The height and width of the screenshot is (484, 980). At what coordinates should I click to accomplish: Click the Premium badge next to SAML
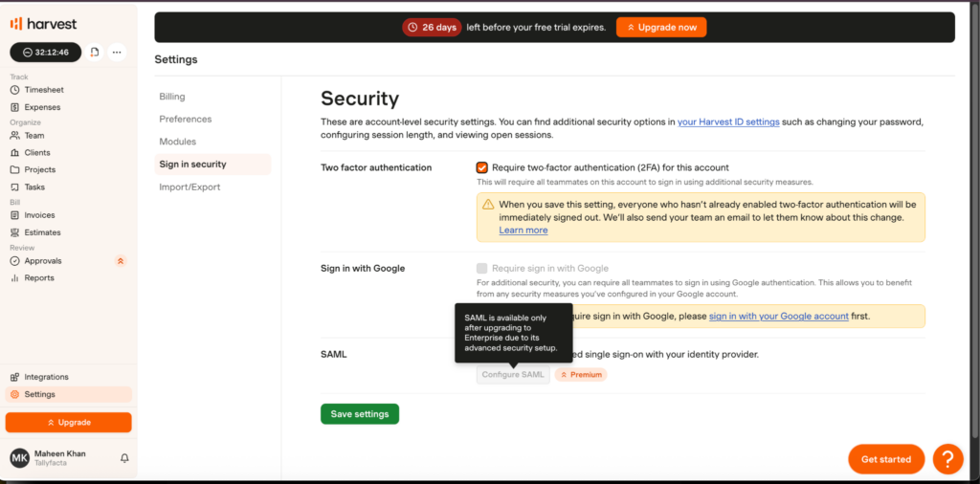[x=581, y=375]
